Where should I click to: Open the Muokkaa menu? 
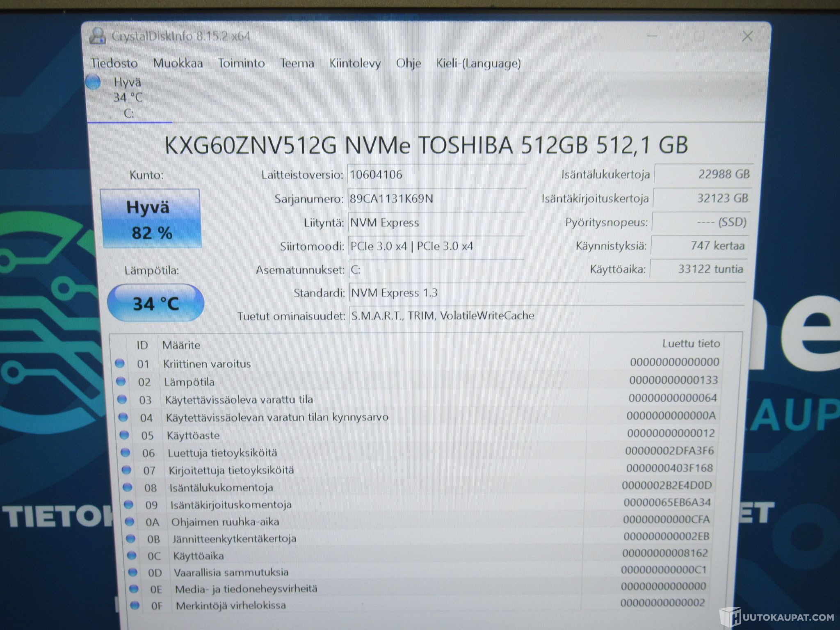coord(178,63)
